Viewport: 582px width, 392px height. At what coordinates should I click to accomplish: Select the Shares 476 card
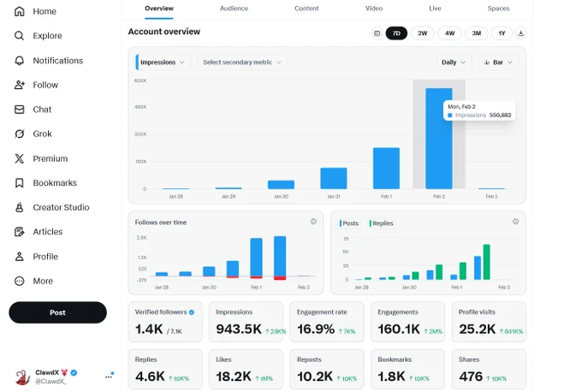[489, 370]
